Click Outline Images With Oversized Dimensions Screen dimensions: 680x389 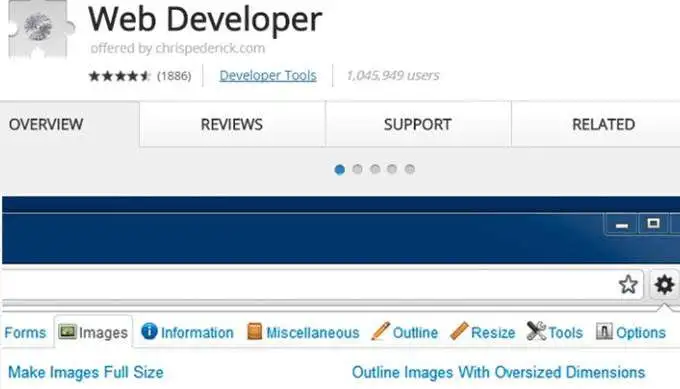click(498, 372)
